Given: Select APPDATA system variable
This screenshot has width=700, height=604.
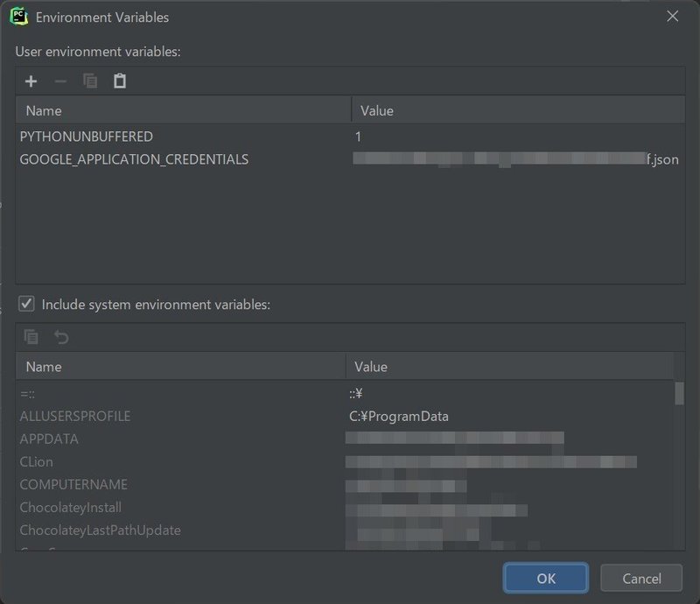Looking at the screenshot, I should 49,439.
